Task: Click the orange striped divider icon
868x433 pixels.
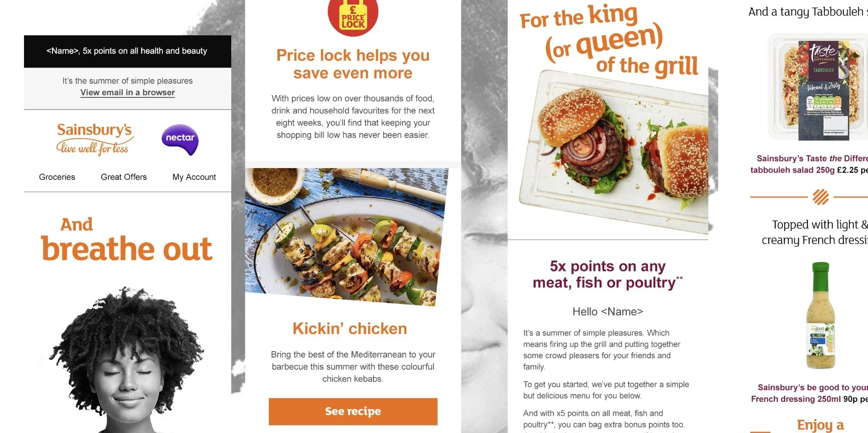Action: [x=820, y=197]
